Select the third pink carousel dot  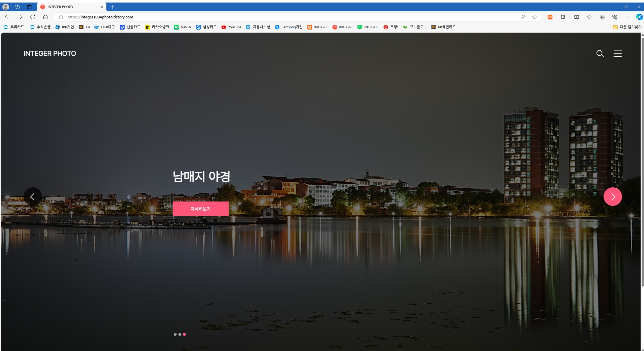tap(184, 334)
